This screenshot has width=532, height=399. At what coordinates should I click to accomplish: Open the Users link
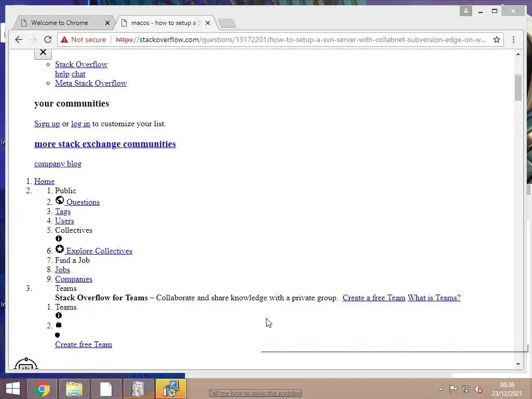[x=64, y=221]
